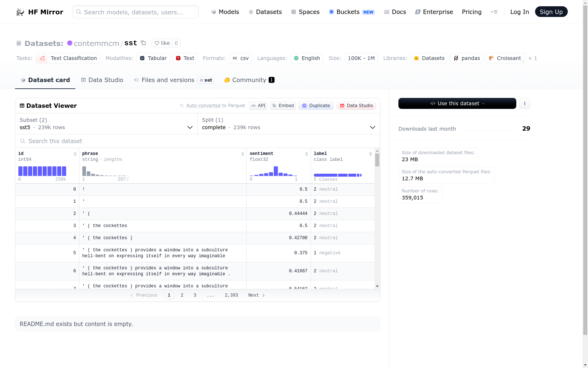Click the table vertical scrollbar thumb
Viewport: 588px width, 368px height.
click(x=377, y=160)
